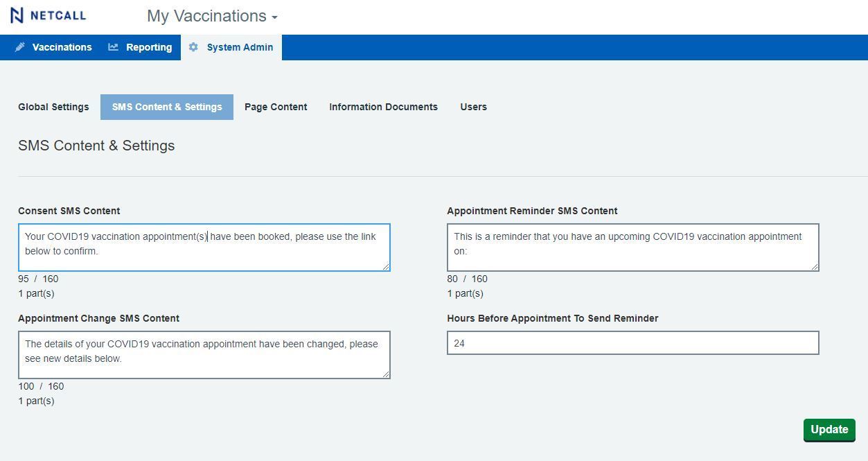Expand the My Vaccinations dropdown caret
Viewport: 868px width, 461px height.
(275, 17)
